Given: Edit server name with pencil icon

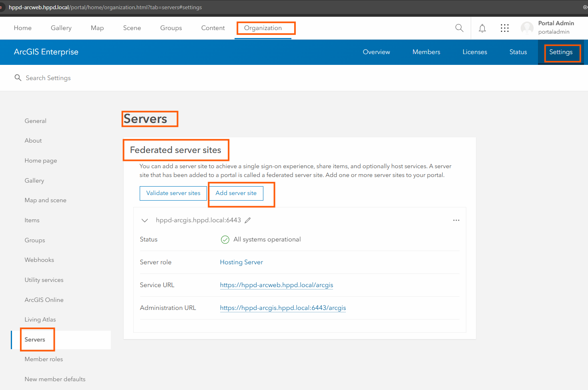Looking at the screenshot, I should point(248,220).
